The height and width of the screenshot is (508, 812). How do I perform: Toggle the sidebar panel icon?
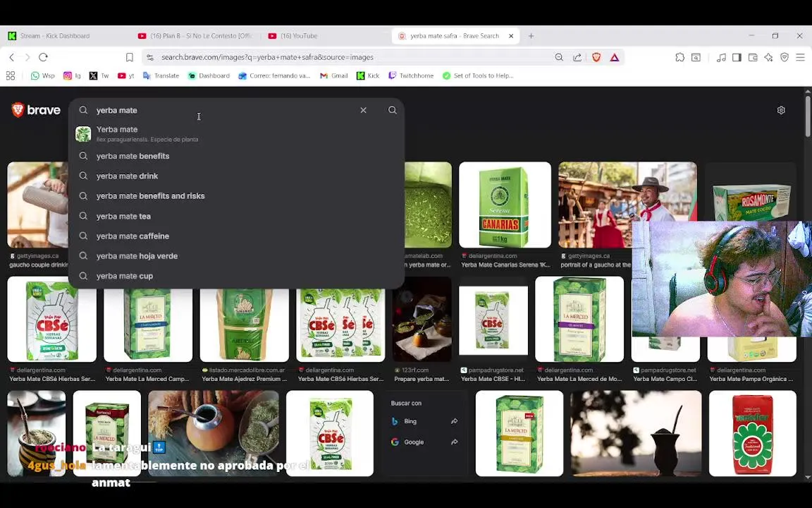pyautogui.click(x=737, y=58)
